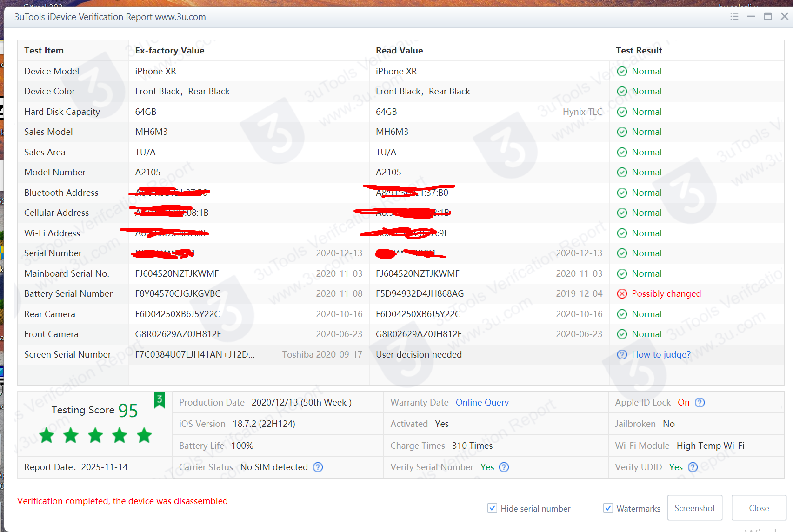This screenshot has height=532, width=793.
Task: Click the Sales Area Normal check icon
Action: 622,153
